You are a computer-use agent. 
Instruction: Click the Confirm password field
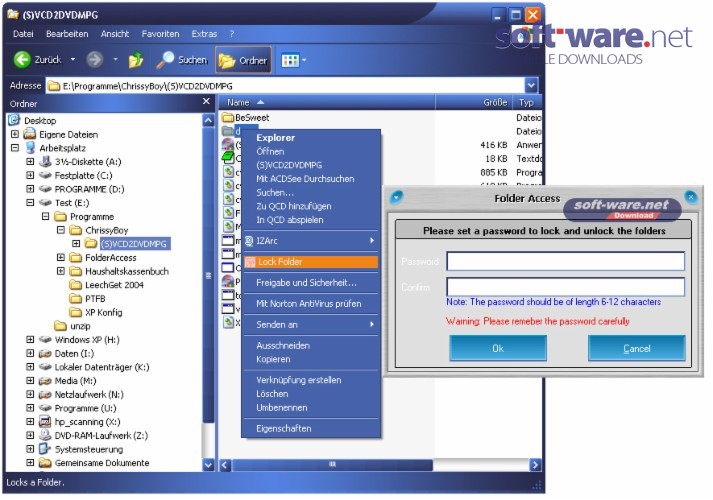[x=565, y=287]
